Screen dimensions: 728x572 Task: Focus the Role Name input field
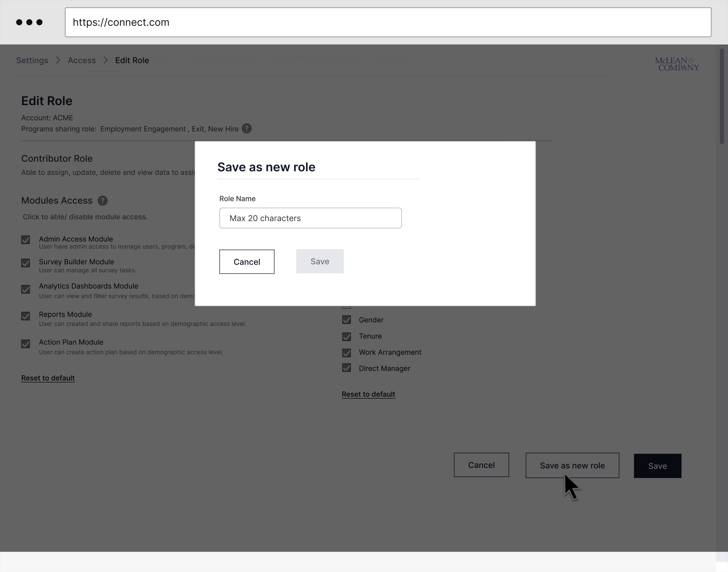(x=311, y=218)
